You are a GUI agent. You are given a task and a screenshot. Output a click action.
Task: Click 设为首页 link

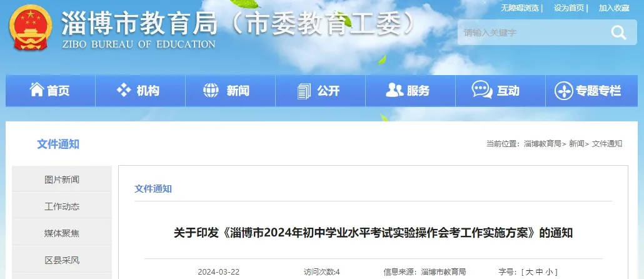pos(568,8)
